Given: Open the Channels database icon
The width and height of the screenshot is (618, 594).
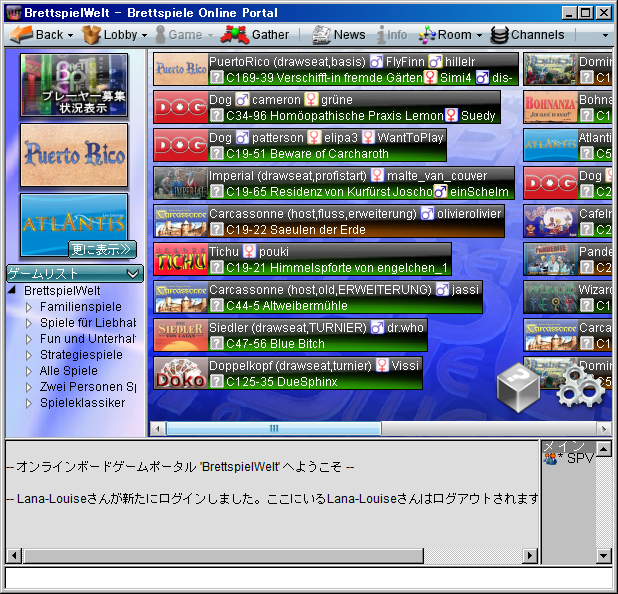Looking at the screenshot, I should coord(500,35).
